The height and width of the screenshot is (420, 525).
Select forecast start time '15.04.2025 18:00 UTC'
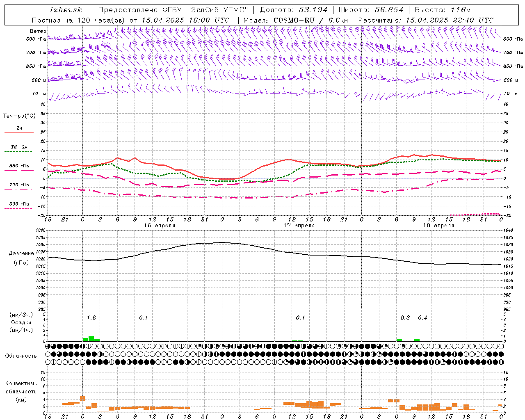point(185,20)
